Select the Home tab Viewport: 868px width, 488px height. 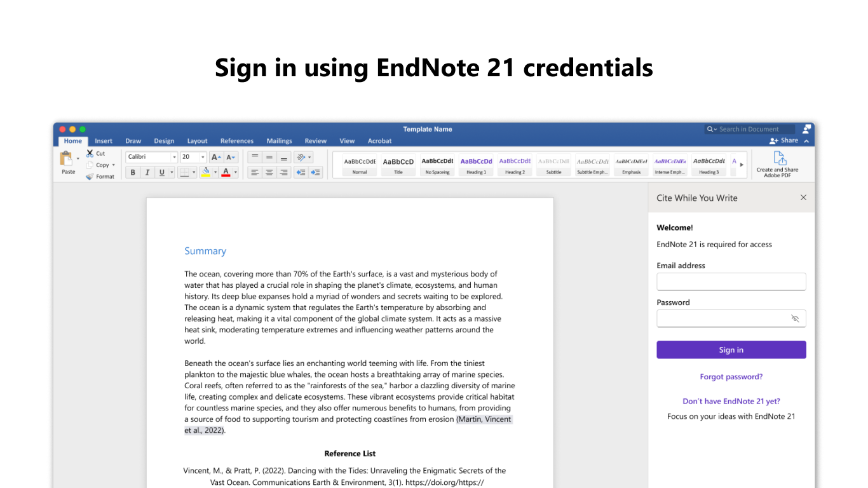72,141
